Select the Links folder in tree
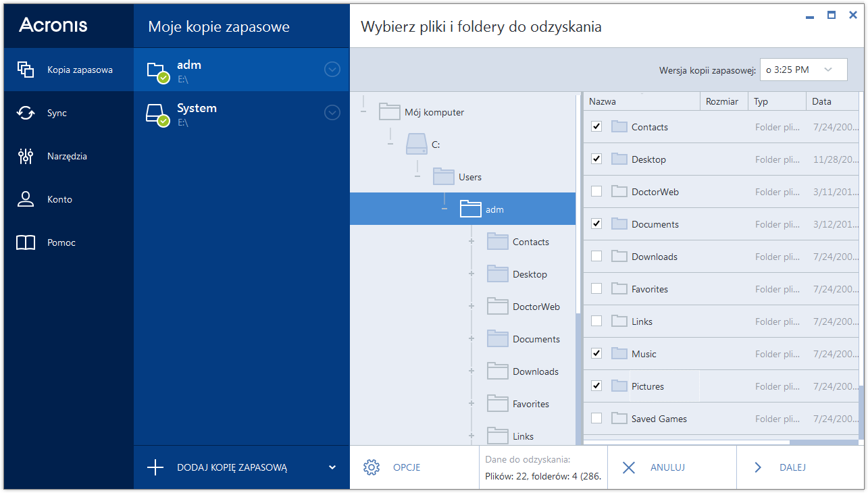This screenshot has width=868, height=493. (x=523, y=436)
